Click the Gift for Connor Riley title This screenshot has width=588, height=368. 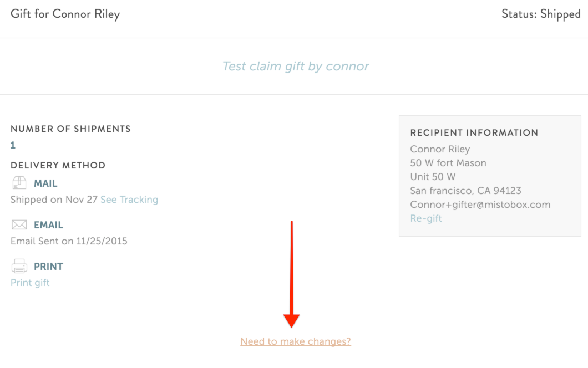coord(65,14)
